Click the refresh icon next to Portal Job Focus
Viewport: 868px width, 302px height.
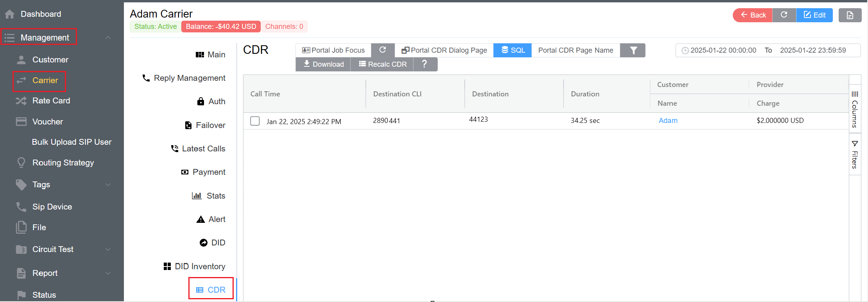click(383, 50)
